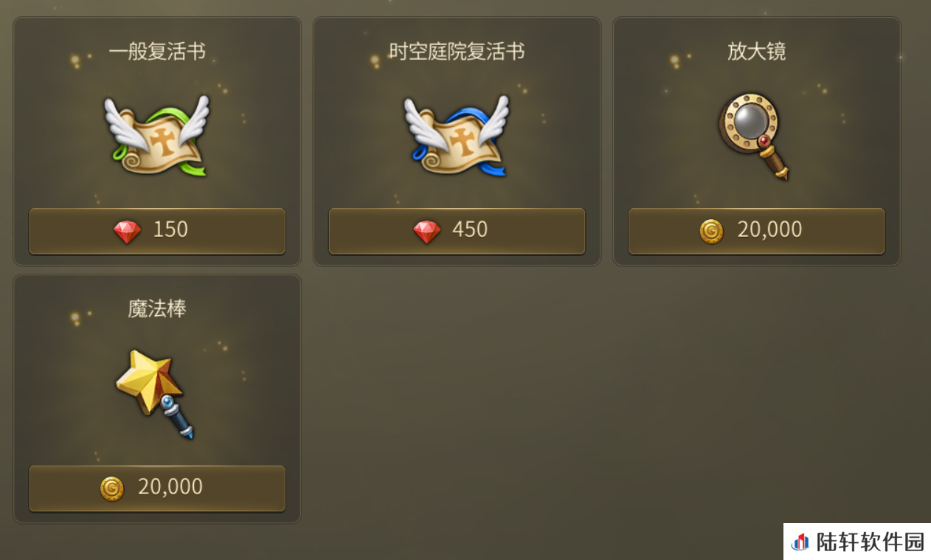Select the magnifying glass item icon
This screenshot has height=560, width=931.
pos(753,136)
